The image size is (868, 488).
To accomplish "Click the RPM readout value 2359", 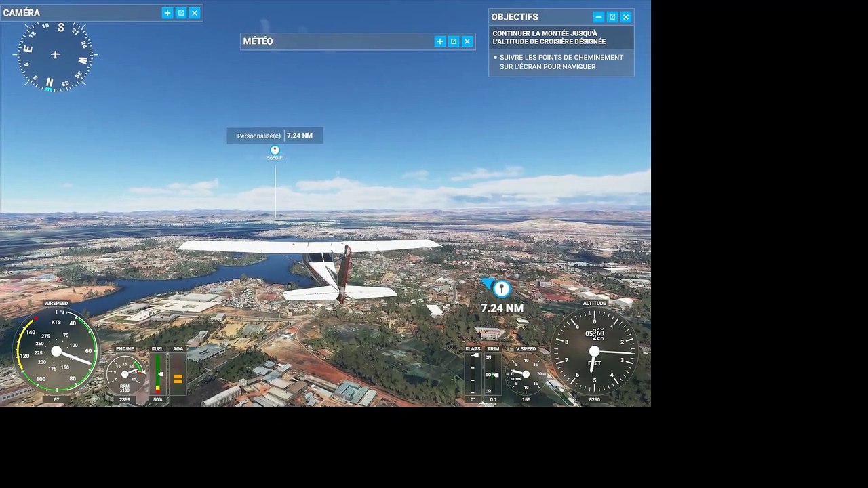I will coord(125,400).
